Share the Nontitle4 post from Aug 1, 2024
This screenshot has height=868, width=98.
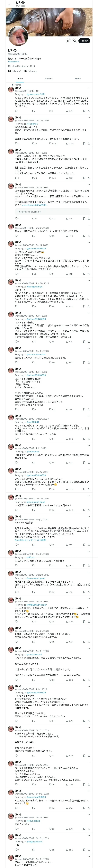click(89, 545)
